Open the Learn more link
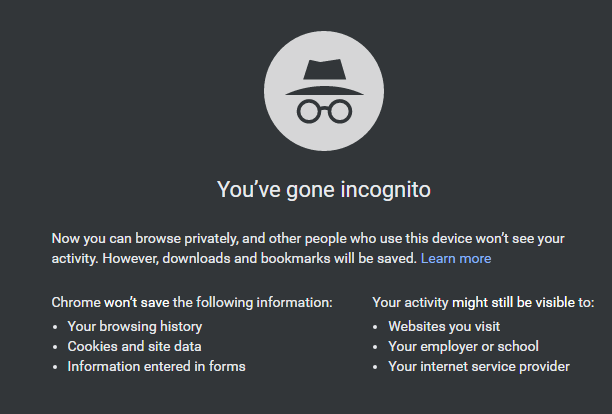612x414 pixels. click(x=456, y=258)
